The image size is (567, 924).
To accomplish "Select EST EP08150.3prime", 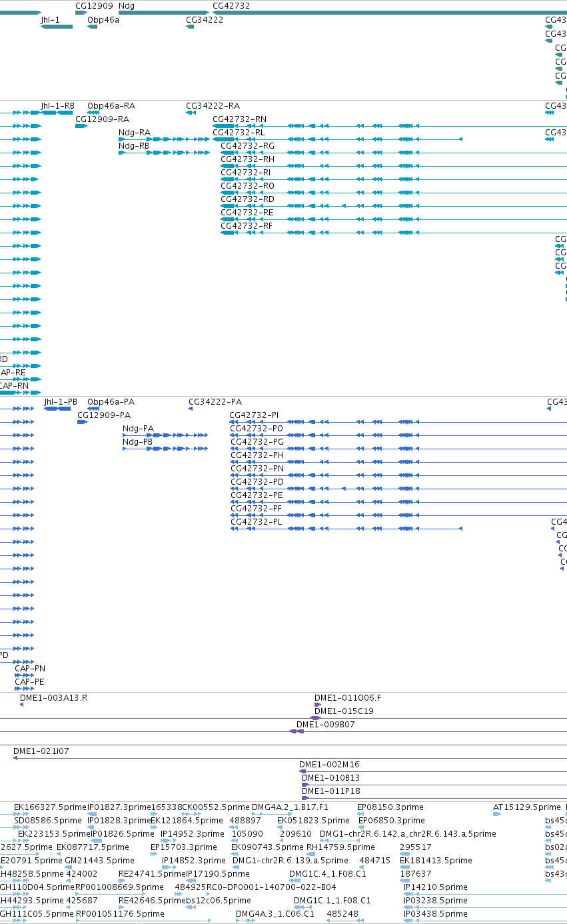I will point(390,807).
